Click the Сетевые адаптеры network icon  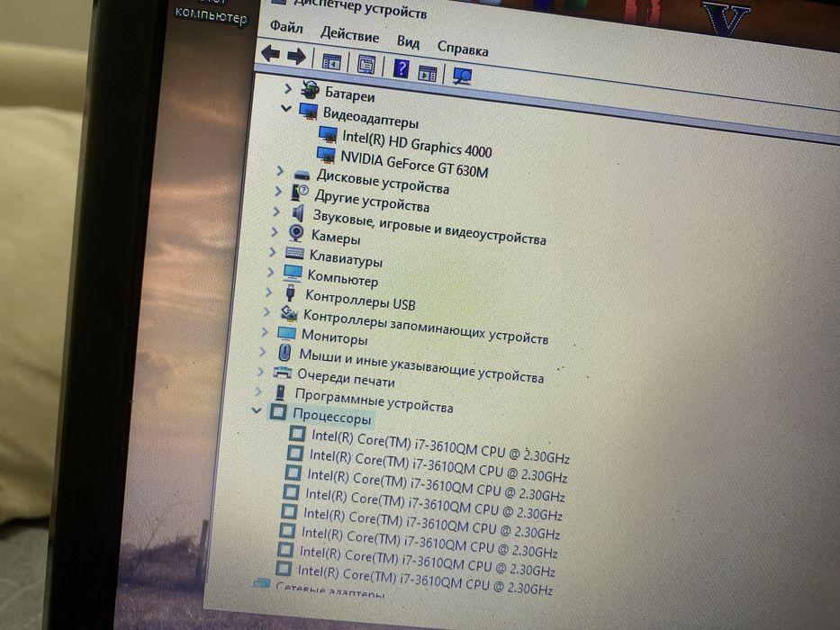[x=261, y=583]
